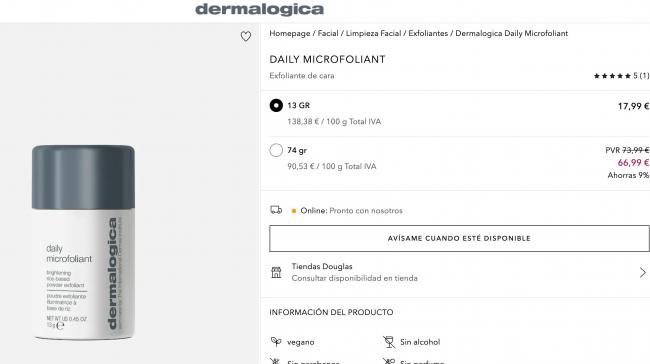This screenshot has width=650, height=364.
Task: Click the 66,99 € discounted price
Action: pos(633,163)
